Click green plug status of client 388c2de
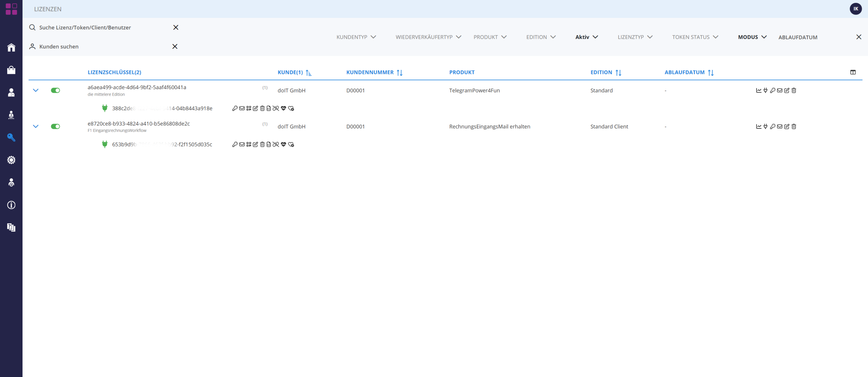Screen dimensions: 868x377 (105, 108)
